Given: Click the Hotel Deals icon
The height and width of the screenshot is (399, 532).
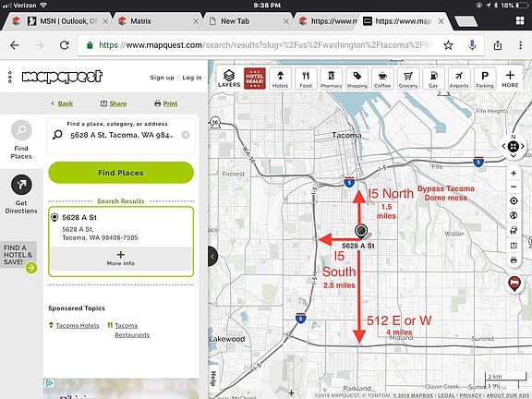Looking at the screenshot, I should coord(255,79).
